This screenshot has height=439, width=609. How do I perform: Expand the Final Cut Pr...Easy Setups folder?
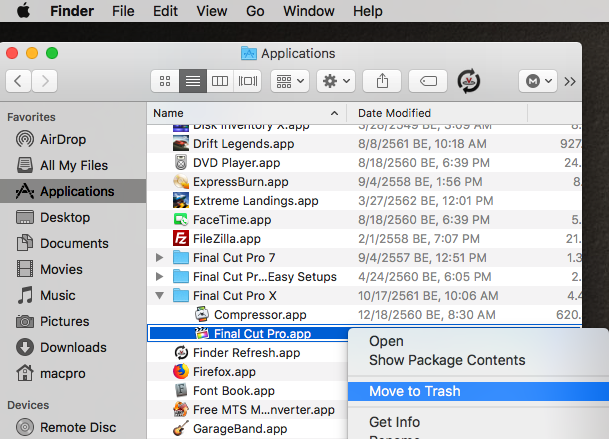(159, 276)
